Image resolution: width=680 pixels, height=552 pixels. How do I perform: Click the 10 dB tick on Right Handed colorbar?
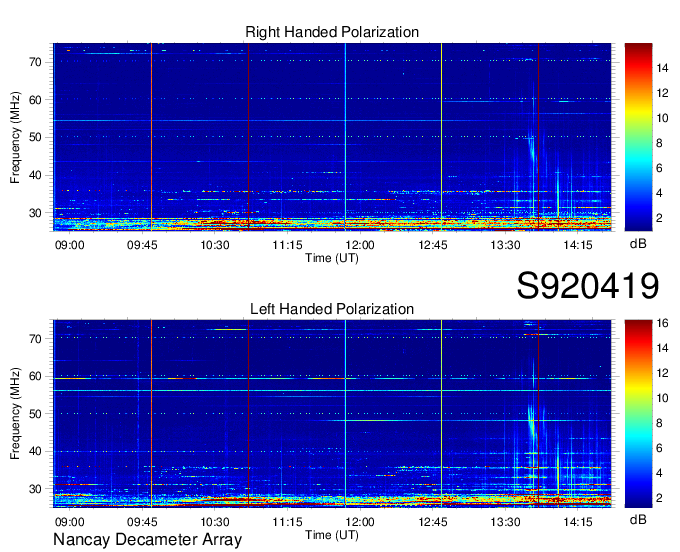(662, 118)
